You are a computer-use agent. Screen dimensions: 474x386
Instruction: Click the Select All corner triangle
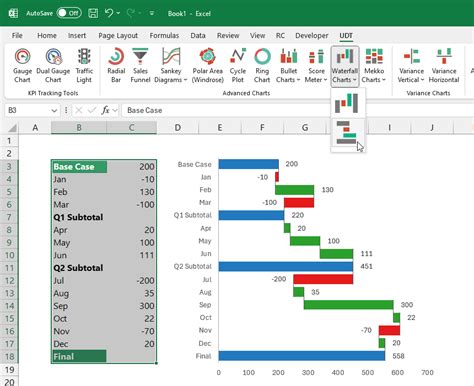tap(12, 128)
